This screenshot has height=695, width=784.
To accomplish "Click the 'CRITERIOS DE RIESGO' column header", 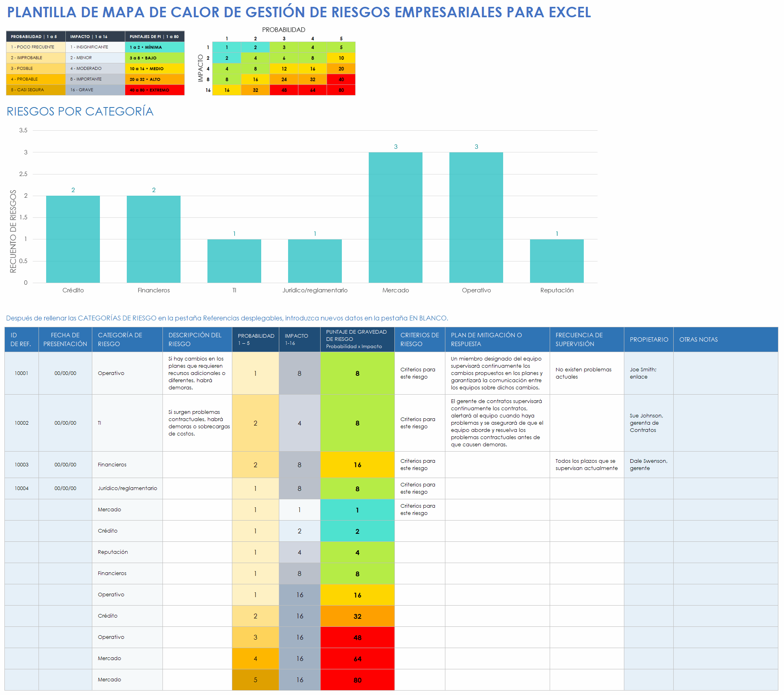I will pos(420,339).
